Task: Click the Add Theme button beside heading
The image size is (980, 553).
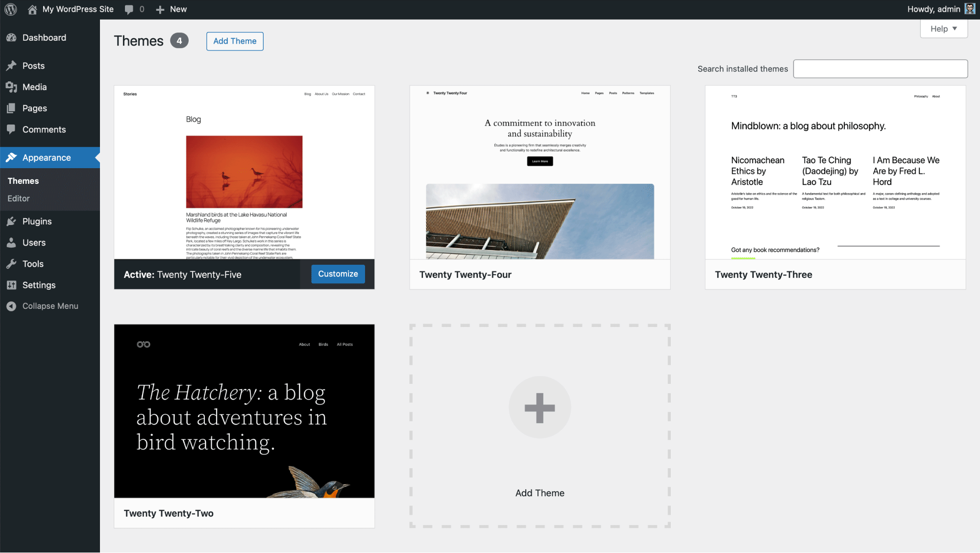Action: pyautogui.click(x=235, y=41)
